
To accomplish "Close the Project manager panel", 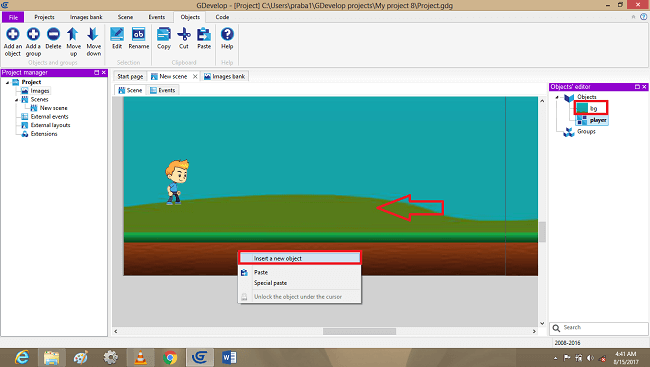I will coord(104,73).
